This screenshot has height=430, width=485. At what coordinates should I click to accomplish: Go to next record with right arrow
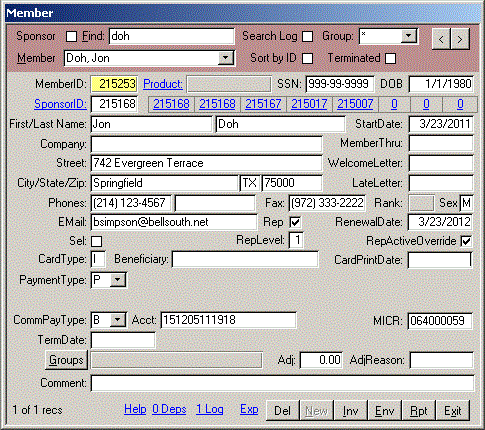tap(460, 39)
